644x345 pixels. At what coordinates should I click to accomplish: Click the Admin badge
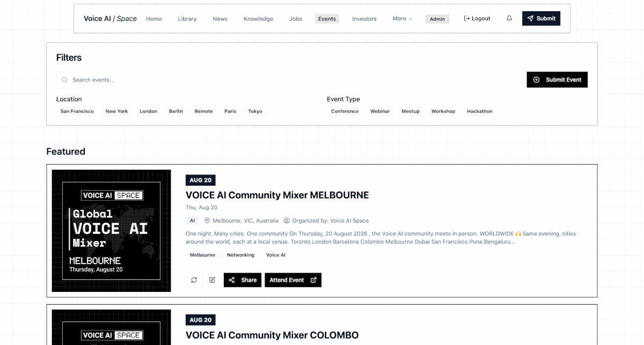tap(437, 19)
